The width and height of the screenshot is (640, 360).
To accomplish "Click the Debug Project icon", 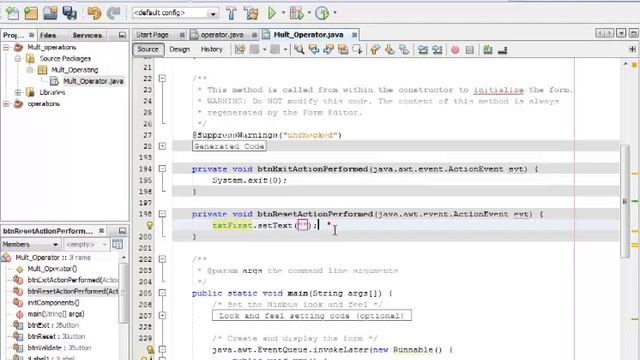I will (x=297, y=13).
